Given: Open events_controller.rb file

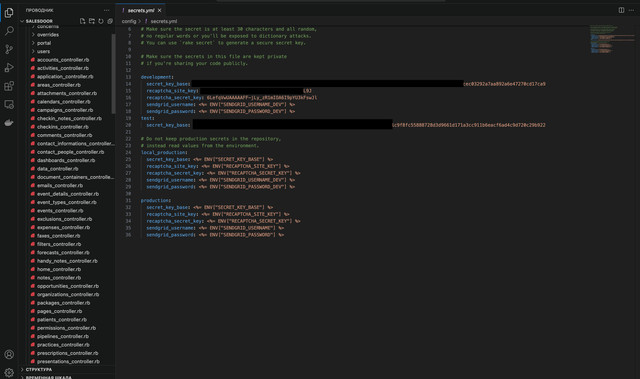Looking at the screenshot, I should (60, 211).
